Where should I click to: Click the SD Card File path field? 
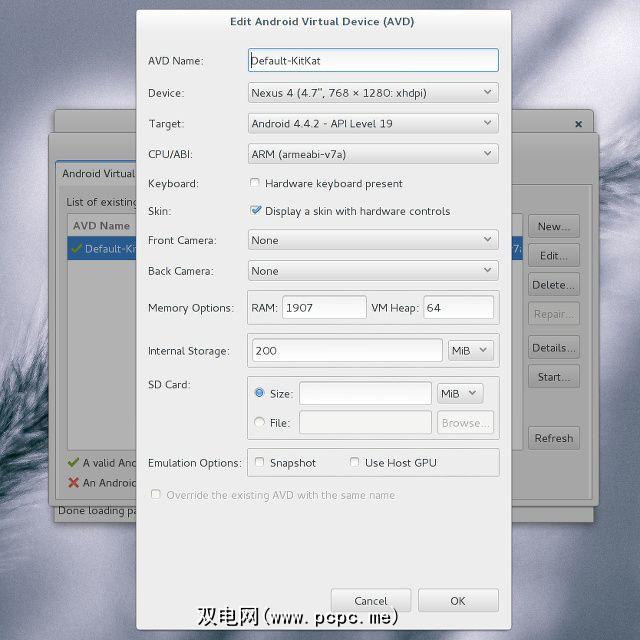click(365, 422)
